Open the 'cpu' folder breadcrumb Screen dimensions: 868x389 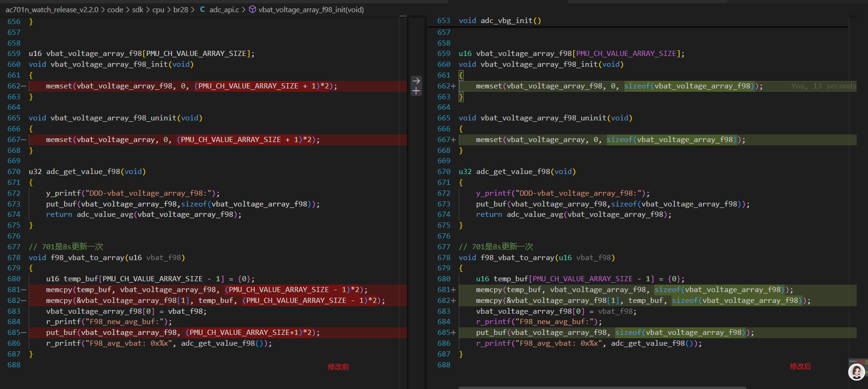click(x=158, y=9)
